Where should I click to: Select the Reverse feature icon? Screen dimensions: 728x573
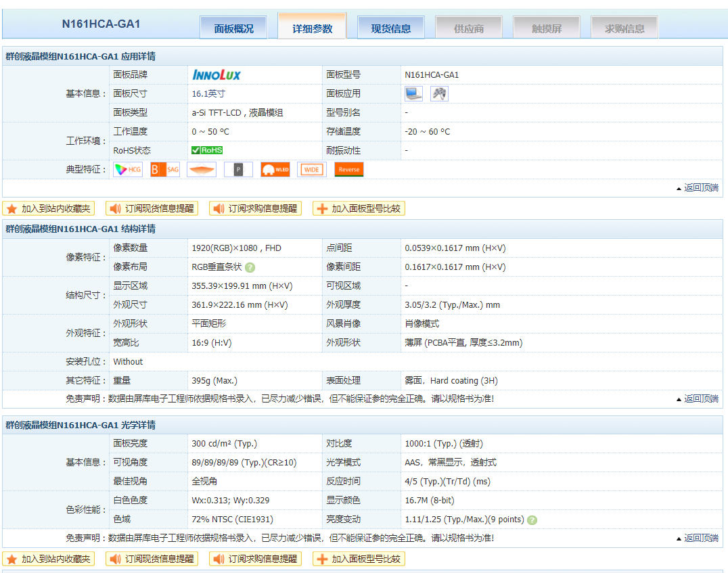coord(348,169)
